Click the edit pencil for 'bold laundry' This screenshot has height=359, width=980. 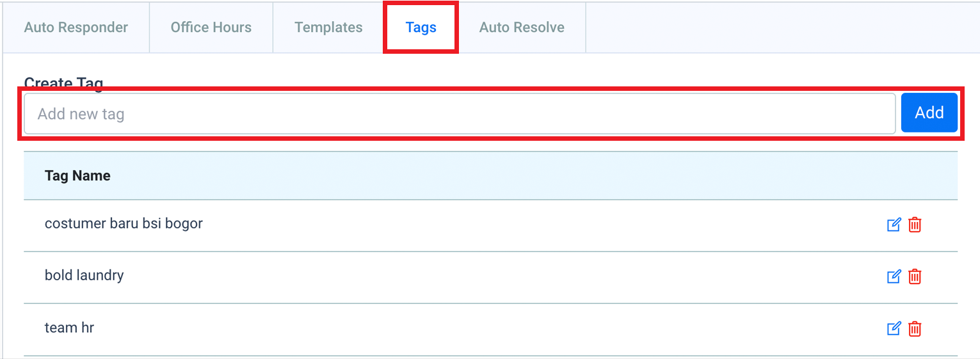[x=894, y=276]
